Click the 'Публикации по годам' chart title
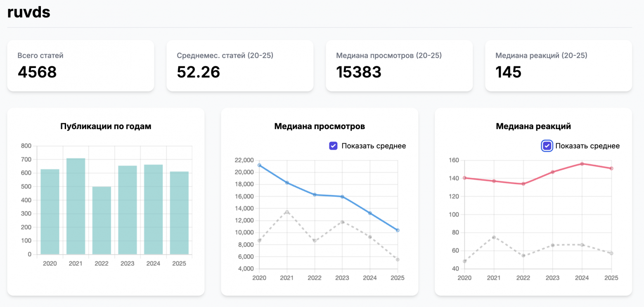Viewport: 644px width, 307px height. pyautogui.click(x=106, y=126)
